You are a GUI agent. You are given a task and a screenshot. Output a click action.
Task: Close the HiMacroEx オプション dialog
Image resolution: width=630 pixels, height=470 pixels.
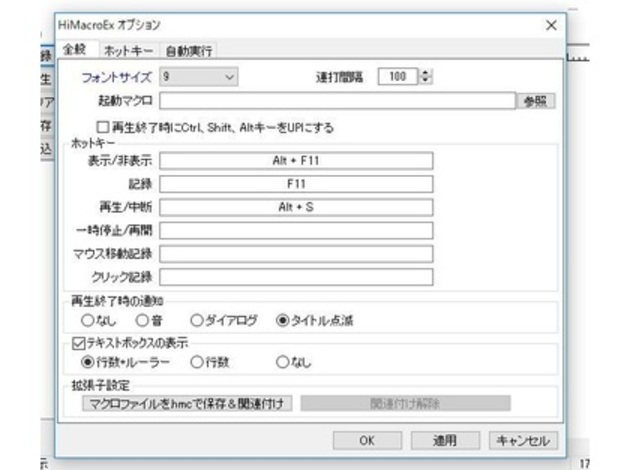coord(551,25)
